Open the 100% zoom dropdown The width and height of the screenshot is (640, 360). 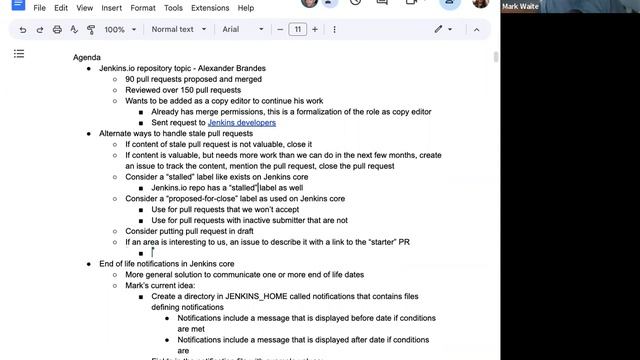click(x=120, y=29)
